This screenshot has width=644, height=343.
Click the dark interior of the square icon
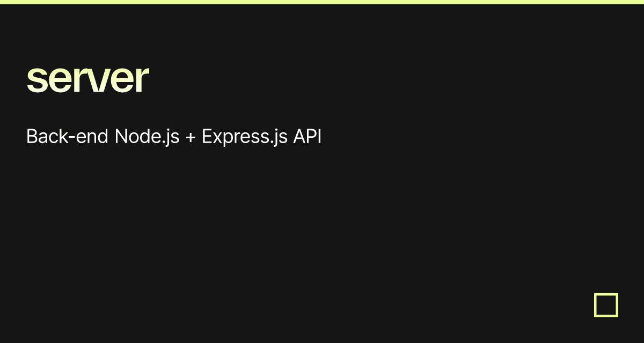pyautogui.click(x=606, y=305)
